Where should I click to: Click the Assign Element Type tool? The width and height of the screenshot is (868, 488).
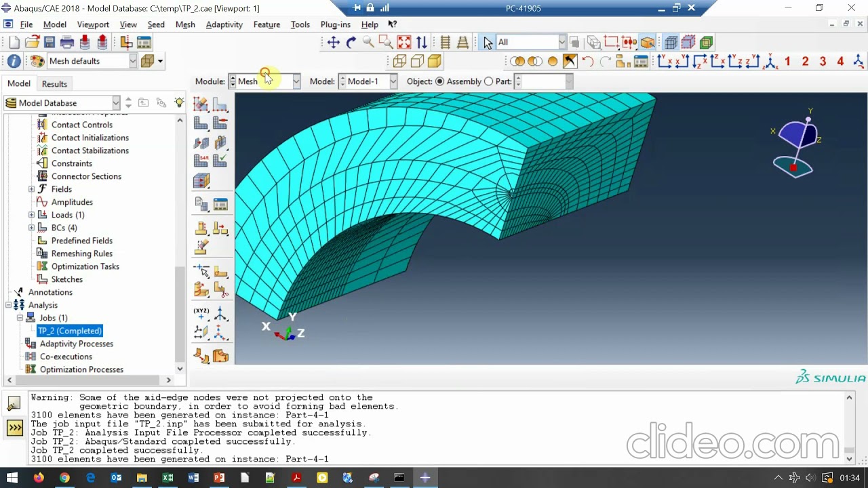click(x=201, y=161)
